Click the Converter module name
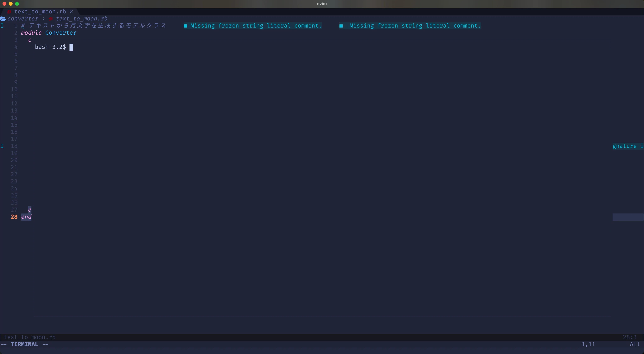 click(x=61, y=33)
